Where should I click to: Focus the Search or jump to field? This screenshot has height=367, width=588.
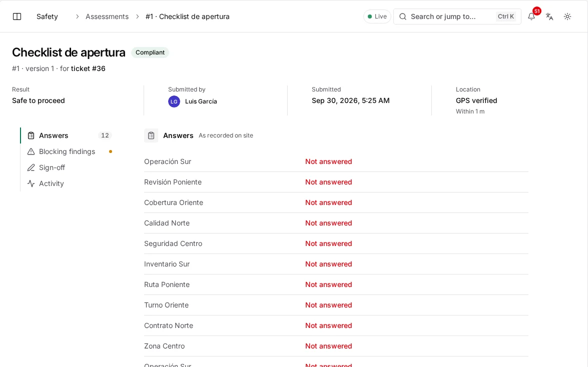click(x=457, y=16)
